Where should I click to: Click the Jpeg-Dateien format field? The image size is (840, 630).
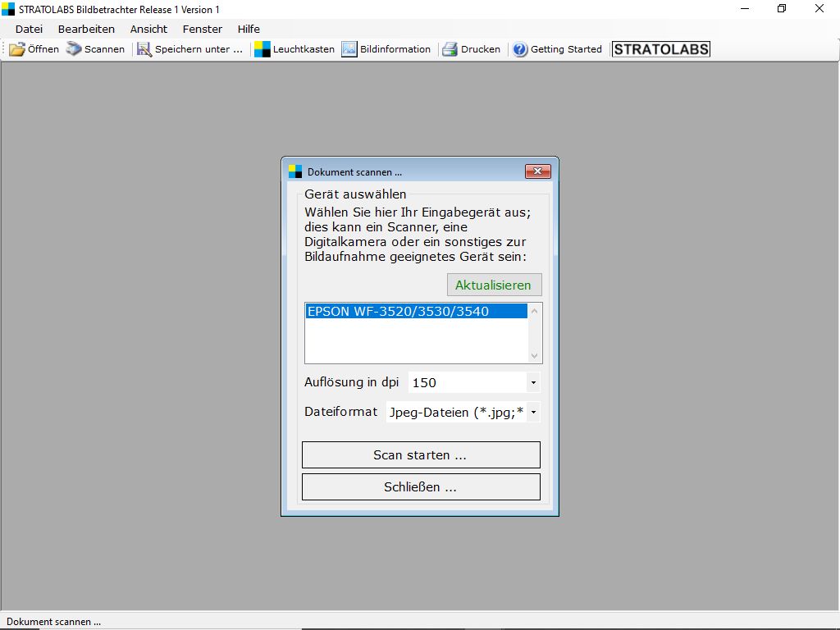pos(456,413)
